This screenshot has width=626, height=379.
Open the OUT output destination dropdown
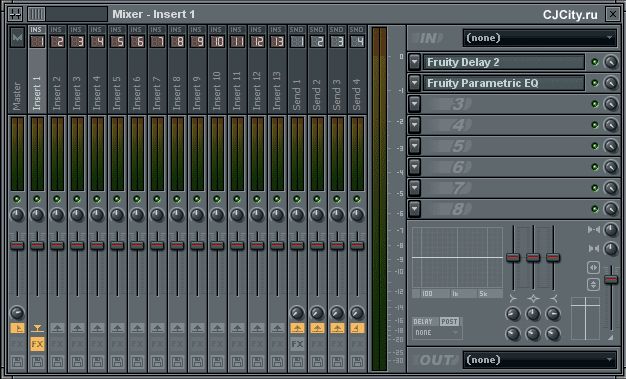pos(540,360)
